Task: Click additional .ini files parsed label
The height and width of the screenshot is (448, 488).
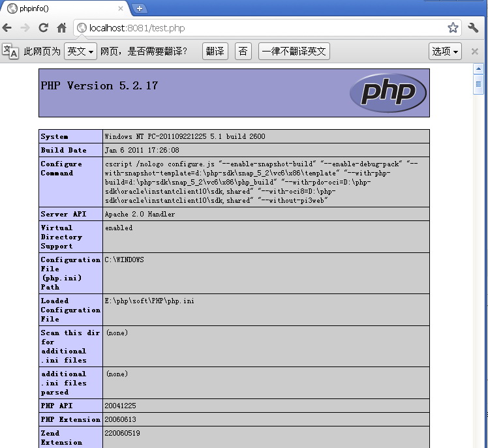Action: pos(64,383)
